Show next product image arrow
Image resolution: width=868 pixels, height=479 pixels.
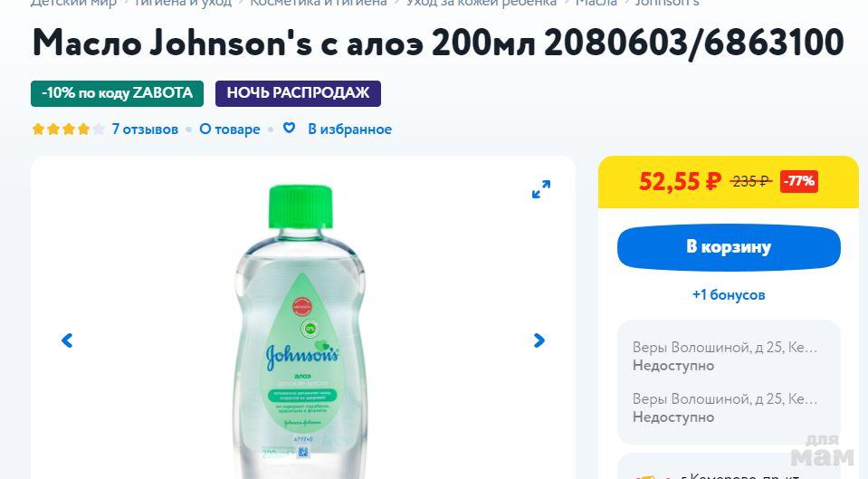pos(539,340)
